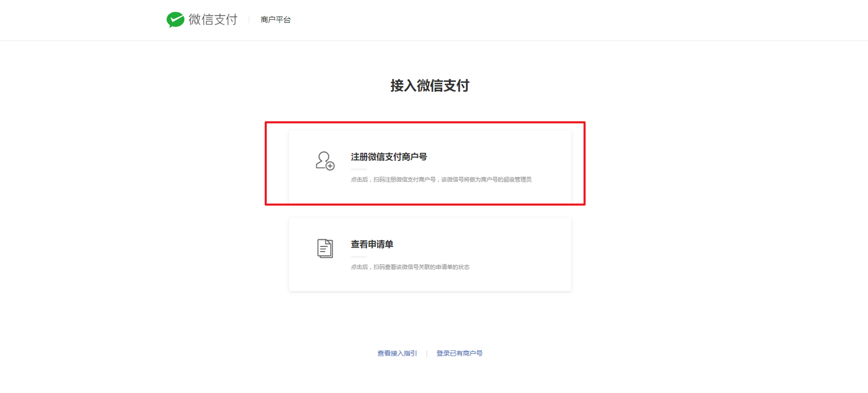Select the 商户平台 header label
The height and width of the screenshot is (393, 868).
tap(276, 19)
